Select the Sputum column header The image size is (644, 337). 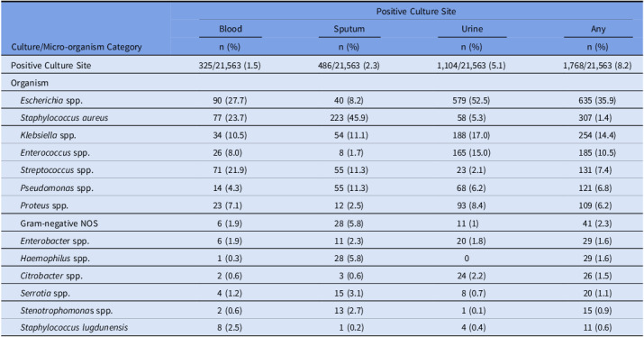click(x=349, y=29)
